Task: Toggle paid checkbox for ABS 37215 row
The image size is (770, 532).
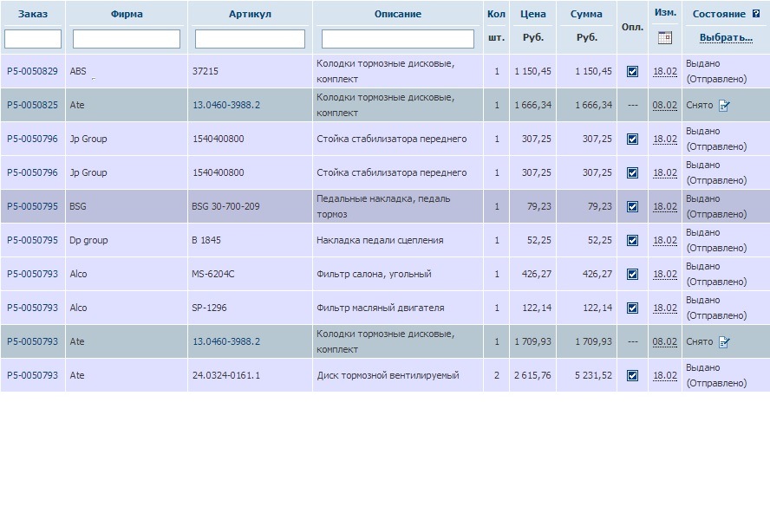Action: tap(632, 72)
